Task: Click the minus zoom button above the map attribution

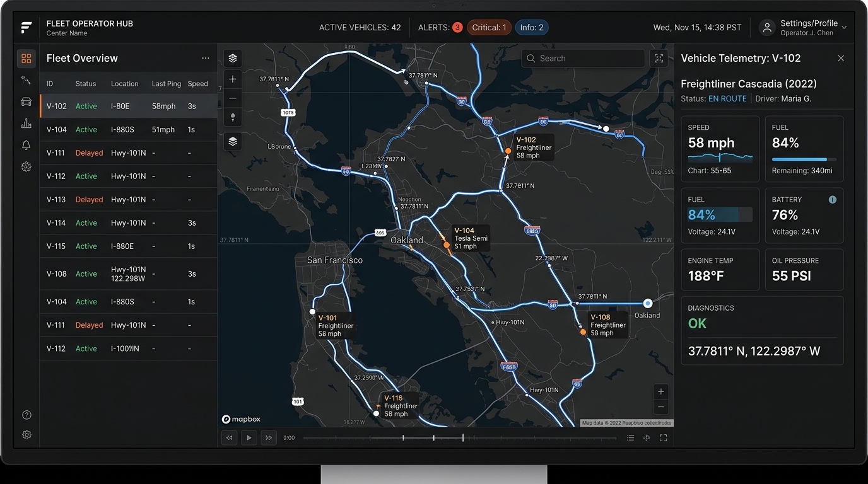Action: tap(660, 408)
